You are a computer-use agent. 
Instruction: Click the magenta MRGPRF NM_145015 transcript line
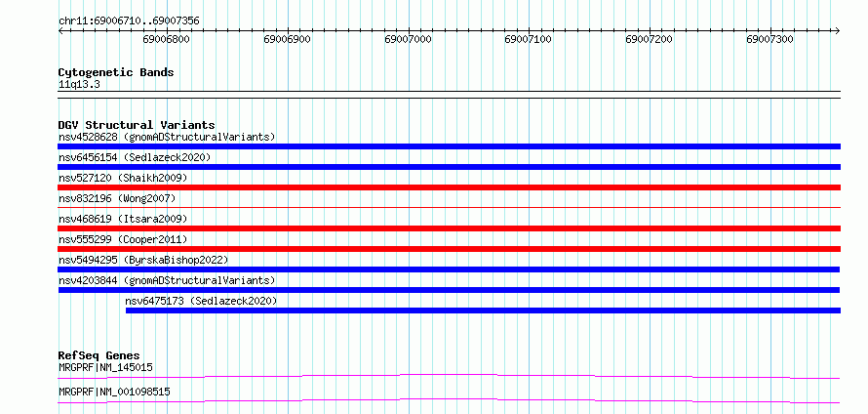coord(449,376)
